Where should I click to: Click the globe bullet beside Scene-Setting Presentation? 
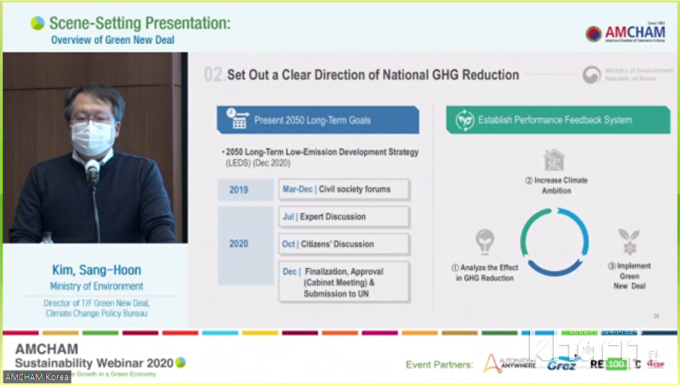[38, 23]
